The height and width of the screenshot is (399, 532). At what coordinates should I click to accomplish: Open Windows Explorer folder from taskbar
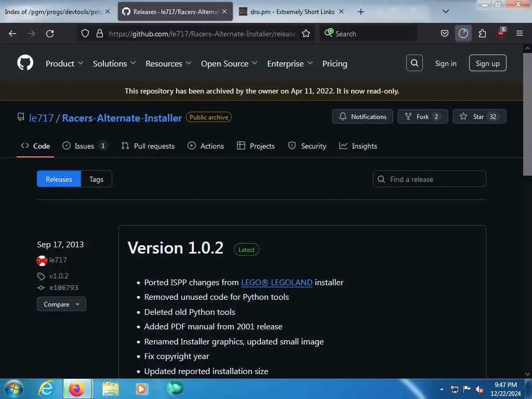[x=111, y=389]
